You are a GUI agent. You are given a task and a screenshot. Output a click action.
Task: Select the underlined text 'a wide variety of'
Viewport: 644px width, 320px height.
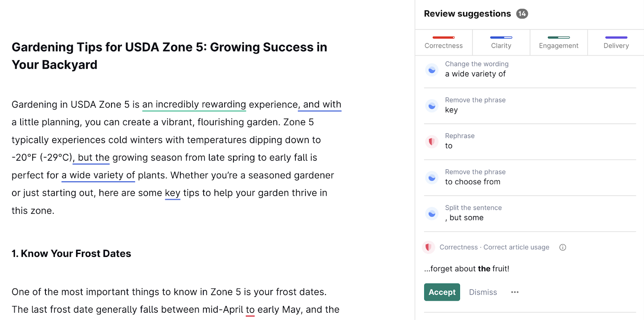tap(98, 175)
